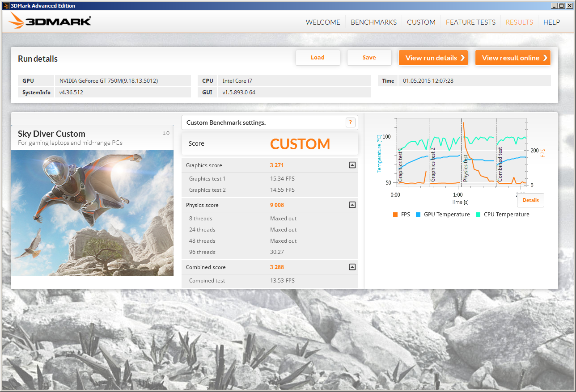Open the Custom Benchmark settings help icon
This screenshot has width=576, height=392.
point(351,122)
